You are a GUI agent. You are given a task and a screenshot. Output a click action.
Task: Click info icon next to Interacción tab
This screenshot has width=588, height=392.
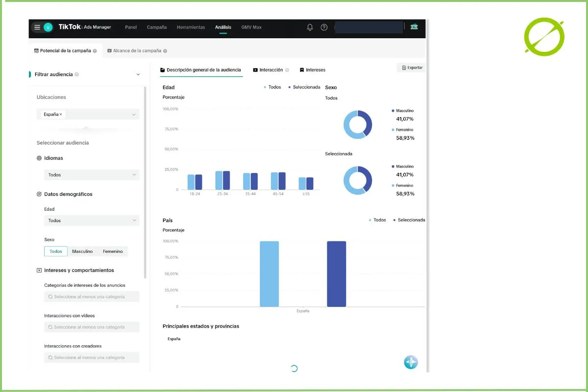(287, 70)
